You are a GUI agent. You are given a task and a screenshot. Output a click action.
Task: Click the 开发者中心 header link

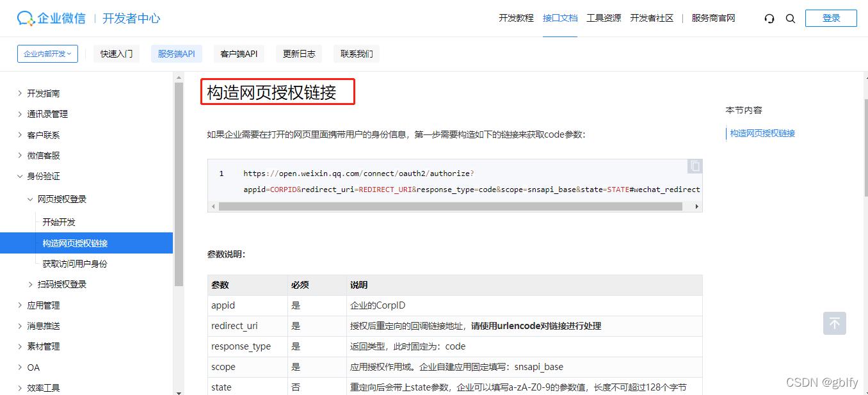[131, 18]
